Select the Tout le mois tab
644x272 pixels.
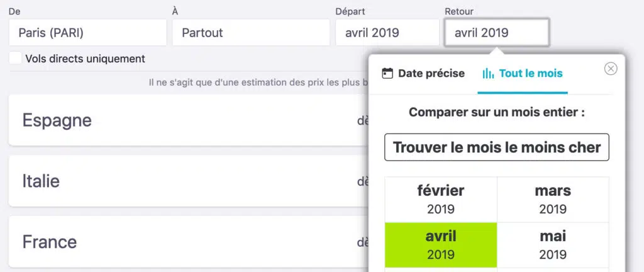pos(523,74)
